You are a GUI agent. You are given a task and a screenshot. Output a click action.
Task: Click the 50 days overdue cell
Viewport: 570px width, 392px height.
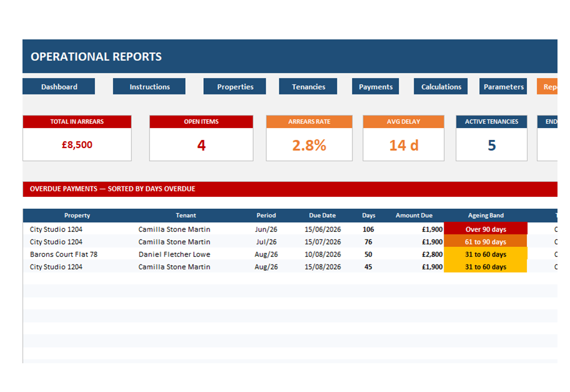(368, 254)
